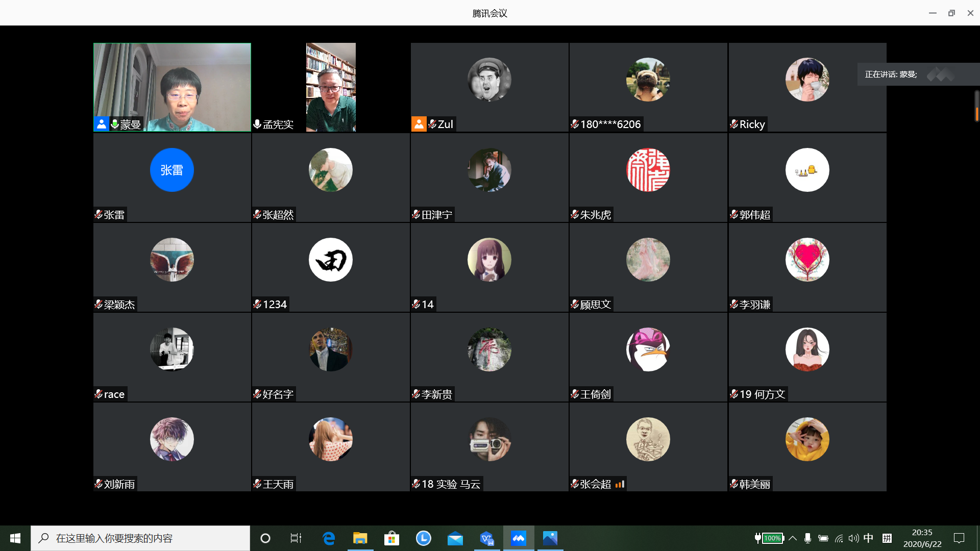Restore down the 腾讯会议 window

click(x=951, y=13)
